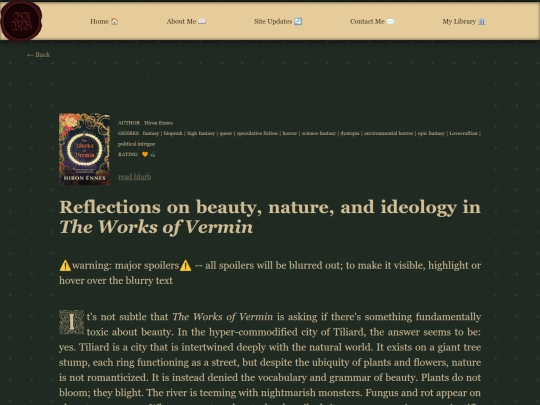Select the epic fantasy genre tag

(x=431, y=133)
